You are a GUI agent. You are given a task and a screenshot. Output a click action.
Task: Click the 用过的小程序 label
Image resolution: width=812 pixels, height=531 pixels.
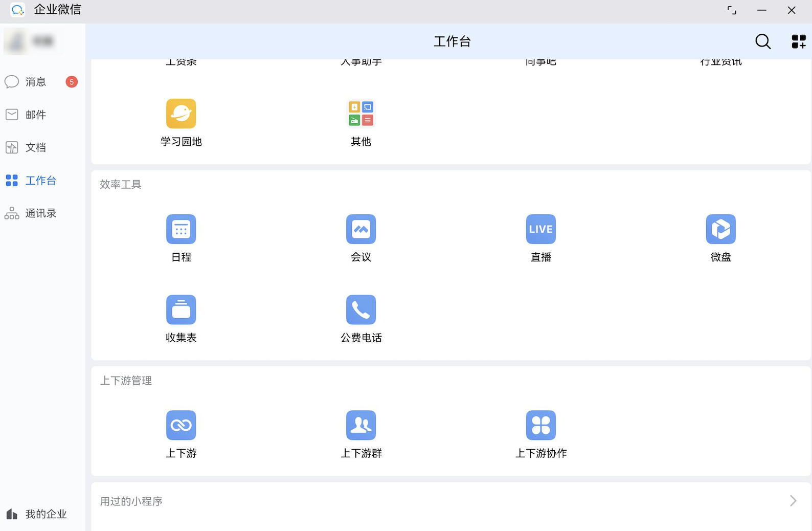click(x=131, y=501)
